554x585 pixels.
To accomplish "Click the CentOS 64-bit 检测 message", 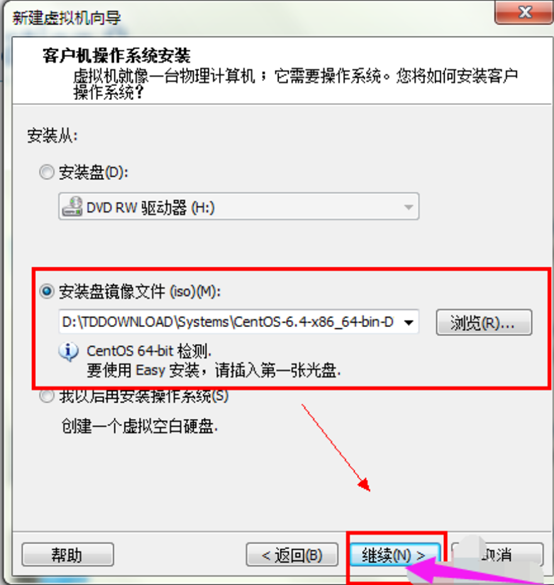I will tap(149, 351).
